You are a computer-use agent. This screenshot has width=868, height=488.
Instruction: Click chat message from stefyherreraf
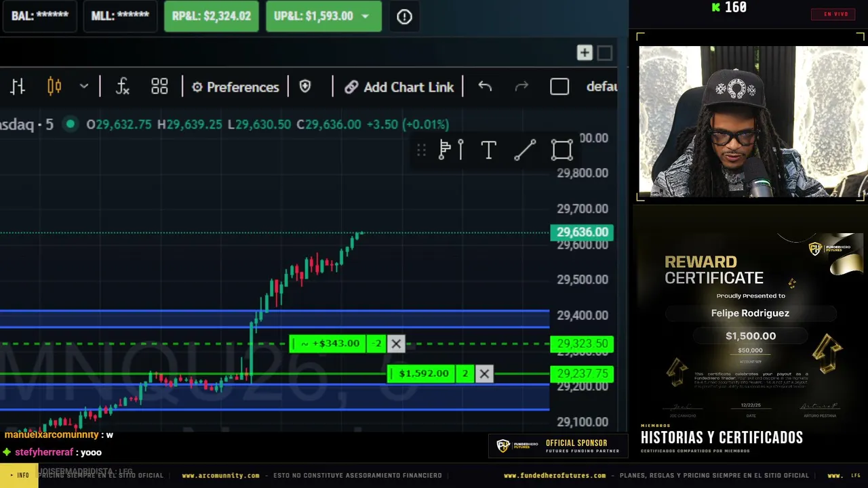(53, 452)
